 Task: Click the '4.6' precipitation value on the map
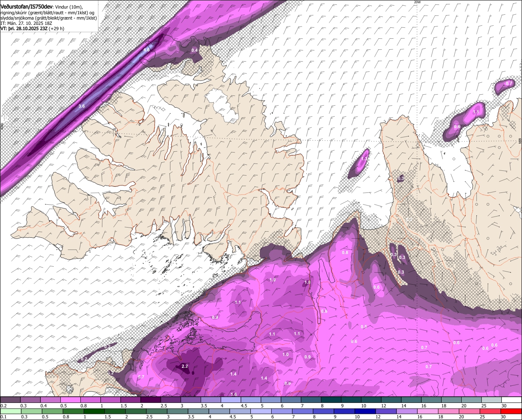[146, 50]
